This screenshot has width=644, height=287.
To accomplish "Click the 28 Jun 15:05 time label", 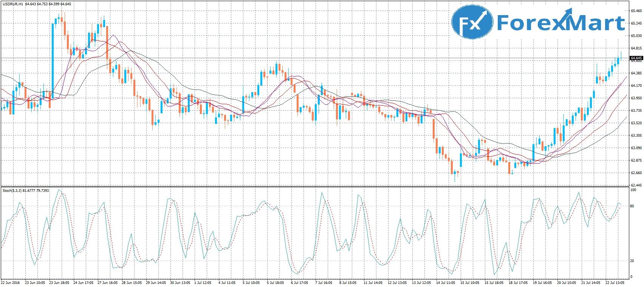I will [x=132, y=282].
